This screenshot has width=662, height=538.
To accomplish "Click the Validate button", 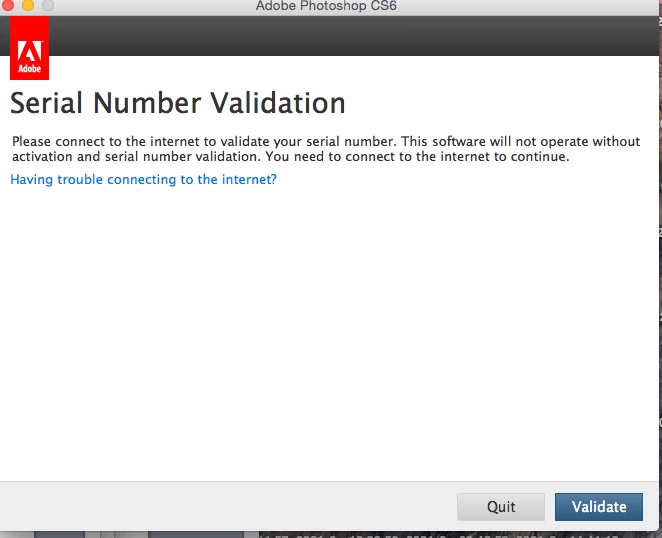I will click(x=599, y=506).
